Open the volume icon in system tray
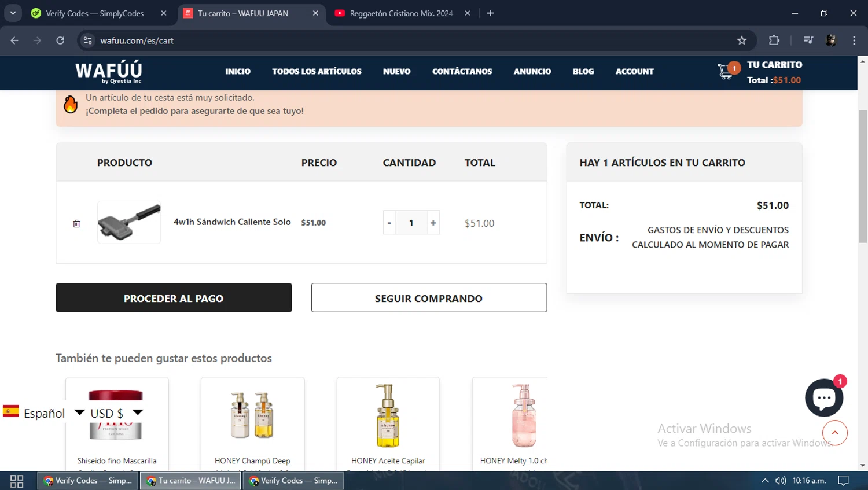 pyautogui.click(x=781, y=481)
